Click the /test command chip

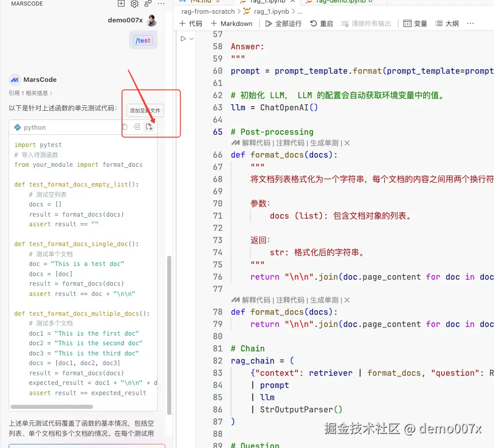[143, 40]
